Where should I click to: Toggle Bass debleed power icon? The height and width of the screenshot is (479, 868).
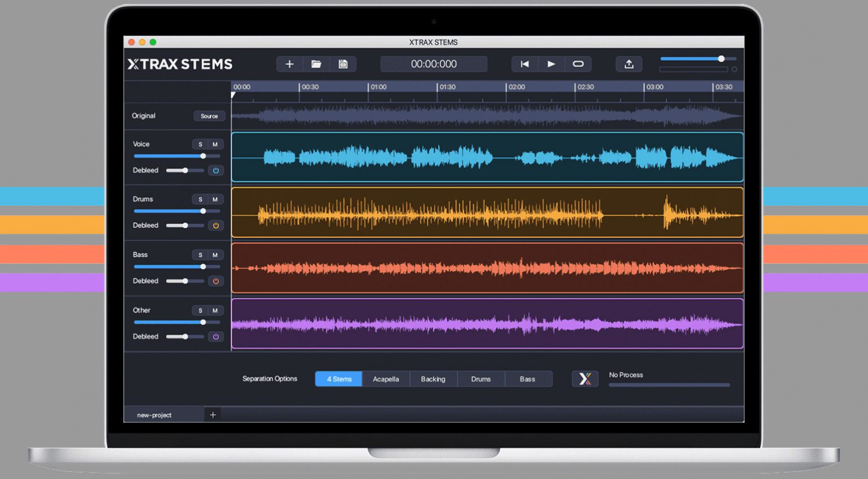click(215, 281)
